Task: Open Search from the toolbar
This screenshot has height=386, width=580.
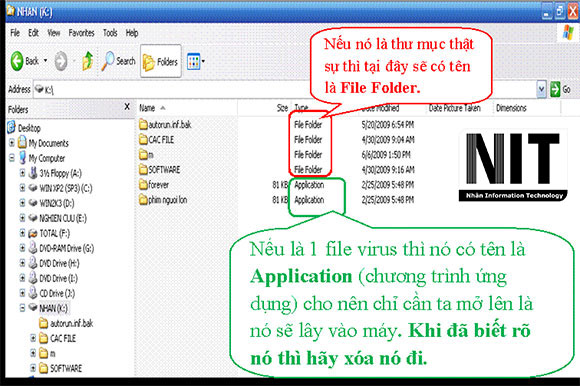Action: [x=119, y=61]
